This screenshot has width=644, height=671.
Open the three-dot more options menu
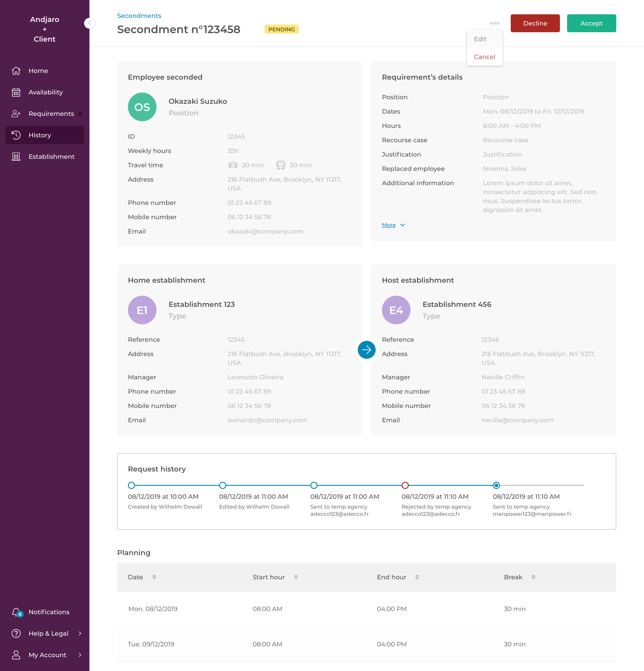click(494, 23)
